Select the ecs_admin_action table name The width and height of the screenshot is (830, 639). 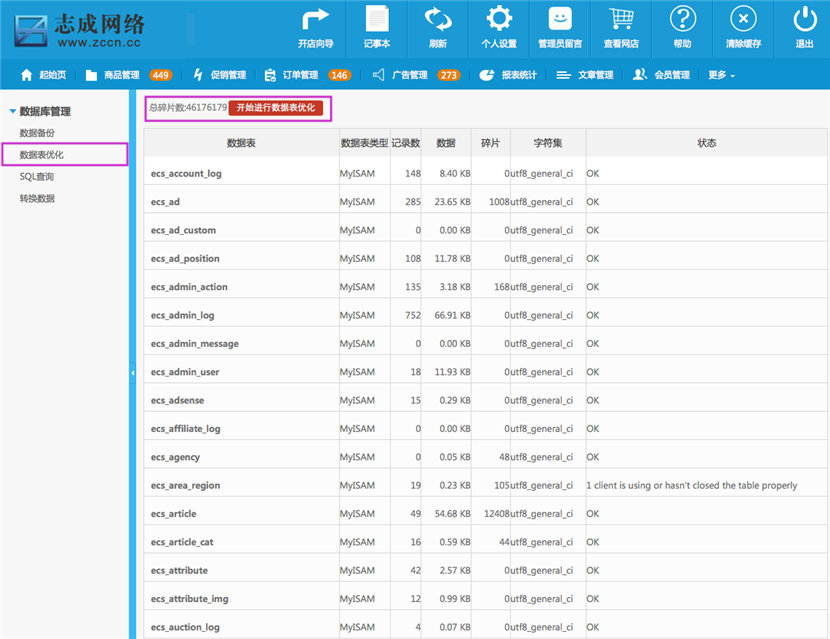click(x=189, y=287)
